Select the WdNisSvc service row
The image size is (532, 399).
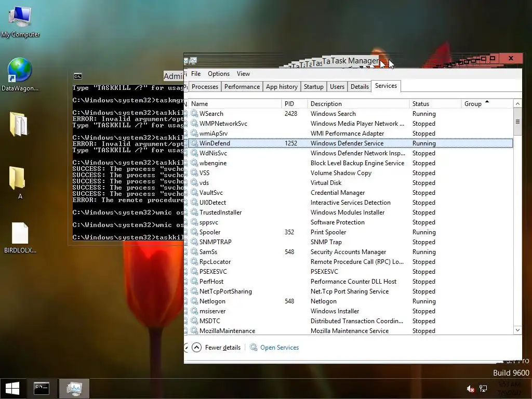pyautogui.click(x=351, y=153)
